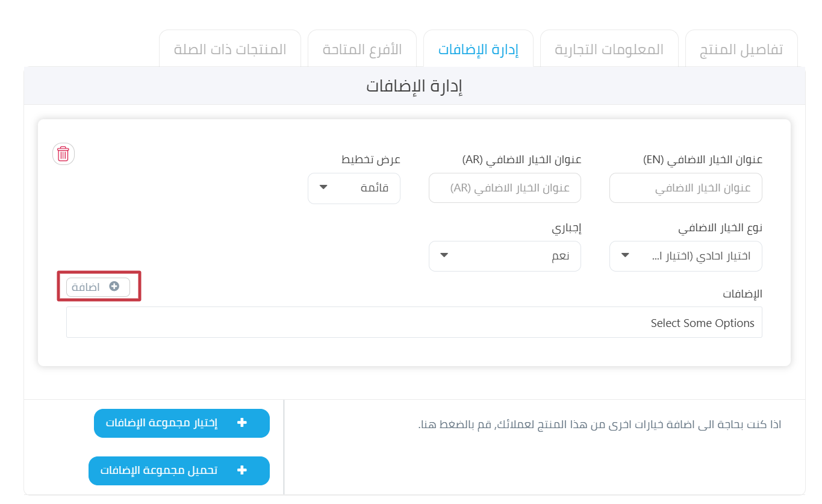
Task: Open the عرض تخطيط dropdown
Action: 354,188
